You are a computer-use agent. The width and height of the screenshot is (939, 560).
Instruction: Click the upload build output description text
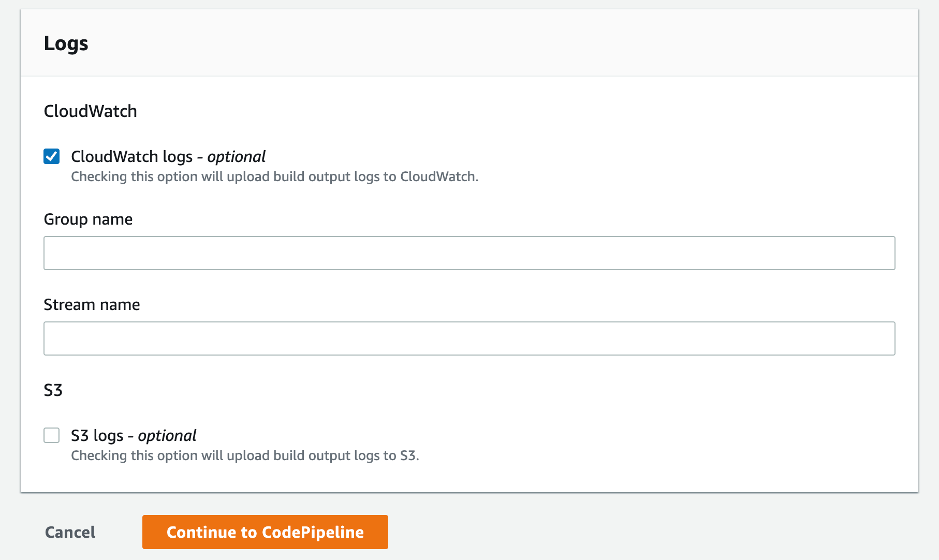coord(274,176)
